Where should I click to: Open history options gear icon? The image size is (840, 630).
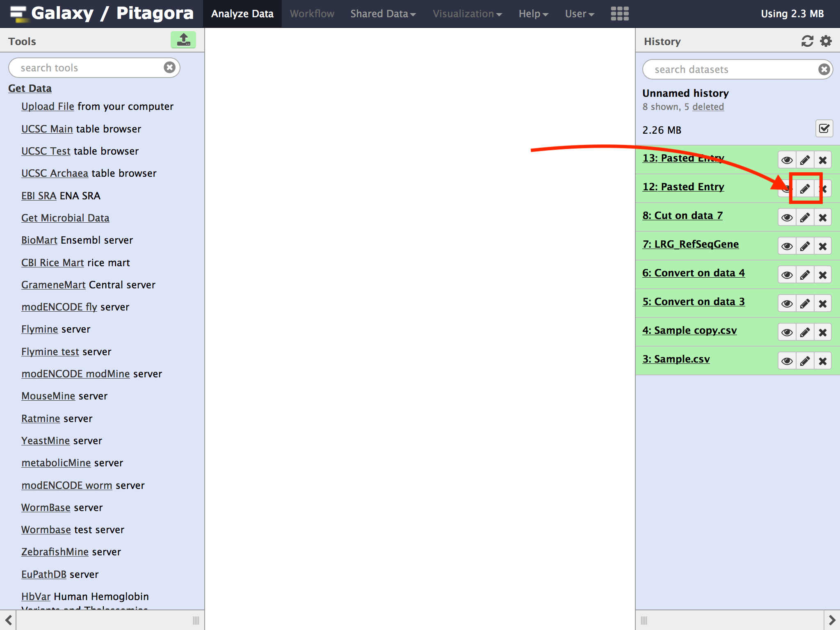click(x=826, y=41)
